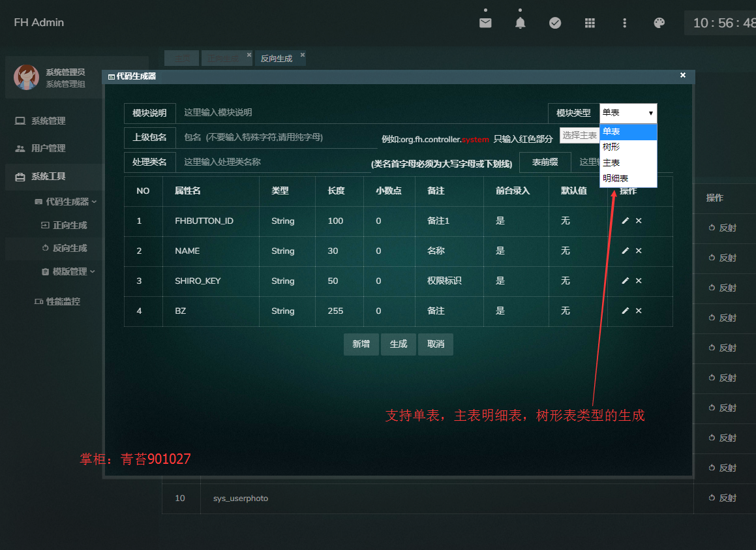Image resolution: width=756 pixels, height=550 pixels.
Task: Delete the BZ row with X icon
Action: pyautogui.click(x=639, y=310)
